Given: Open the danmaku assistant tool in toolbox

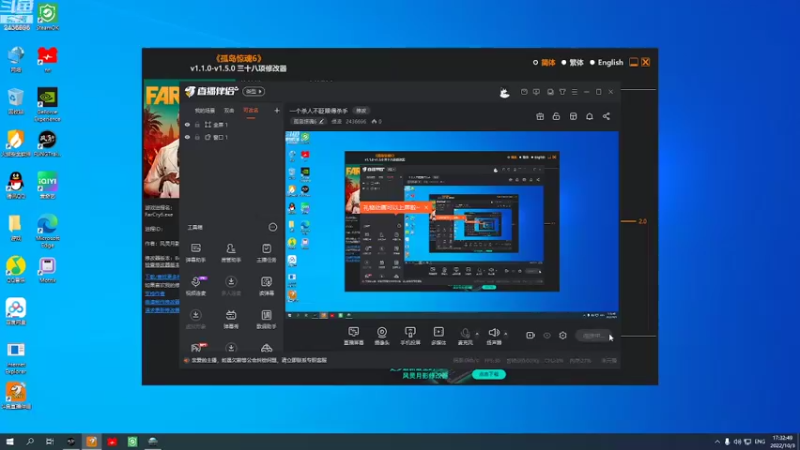Looking at the screenshot, I should click(196, 253).
